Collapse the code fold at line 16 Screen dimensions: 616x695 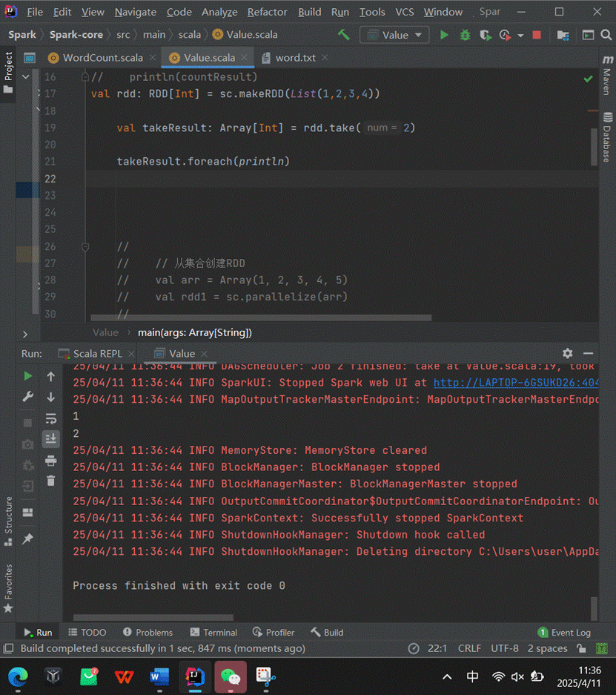coord(85,77)
